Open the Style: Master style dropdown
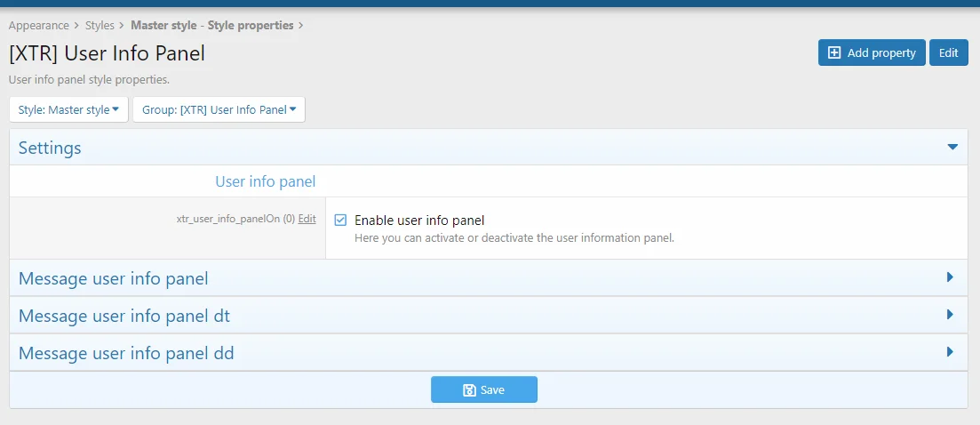The width and height of the screenshot is (980, 425). 68,110
